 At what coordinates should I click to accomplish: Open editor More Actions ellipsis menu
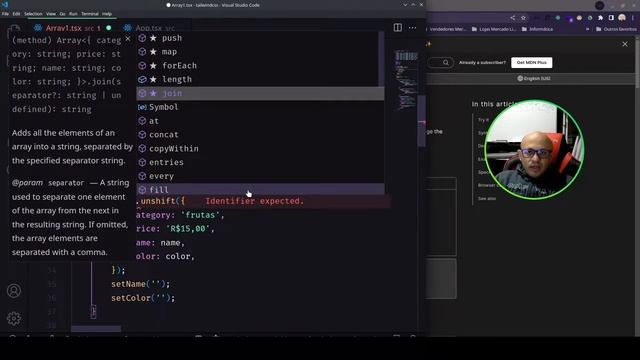[413, 28]
